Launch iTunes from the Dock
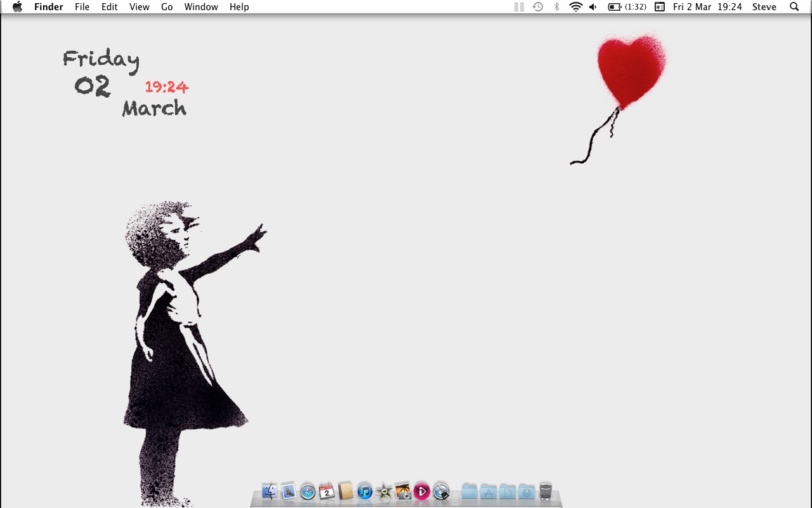 coord(365,491)
